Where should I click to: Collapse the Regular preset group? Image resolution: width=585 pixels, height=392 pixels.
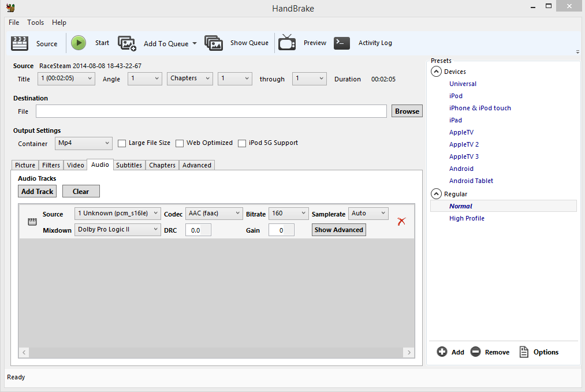436,193
